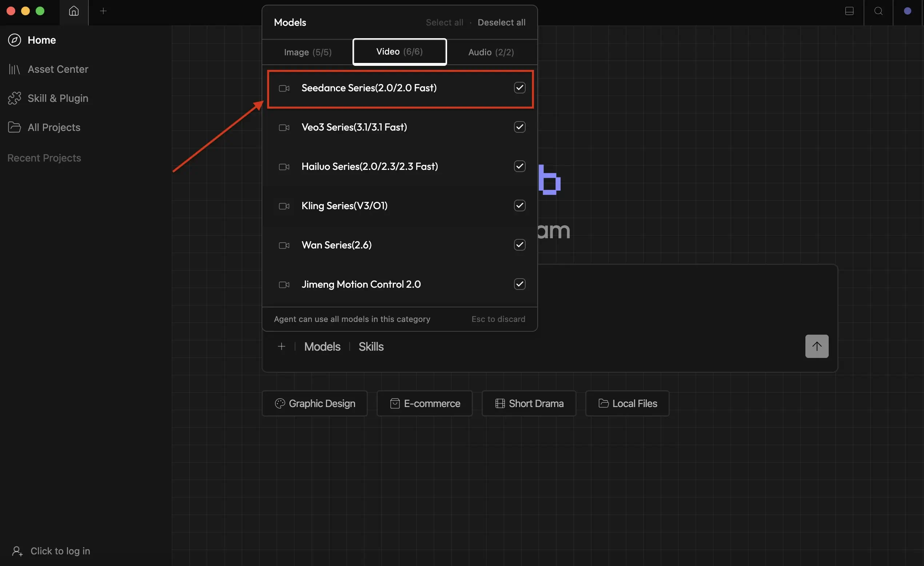This screenshot has width=924, height=566.
Task: Uncheck the Veo3 Series checkbox
Action: pos(519,127)
